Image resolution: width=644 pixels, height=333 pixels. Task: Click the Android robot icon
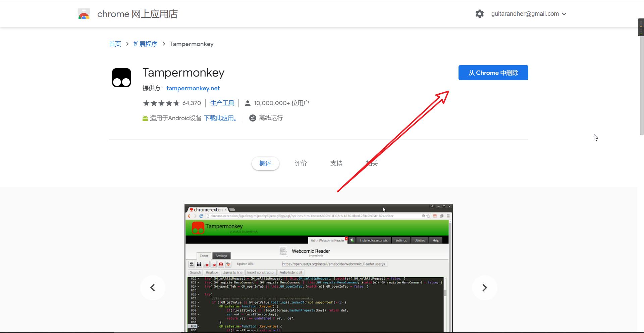pyautogui.click(x=145, y=118)
